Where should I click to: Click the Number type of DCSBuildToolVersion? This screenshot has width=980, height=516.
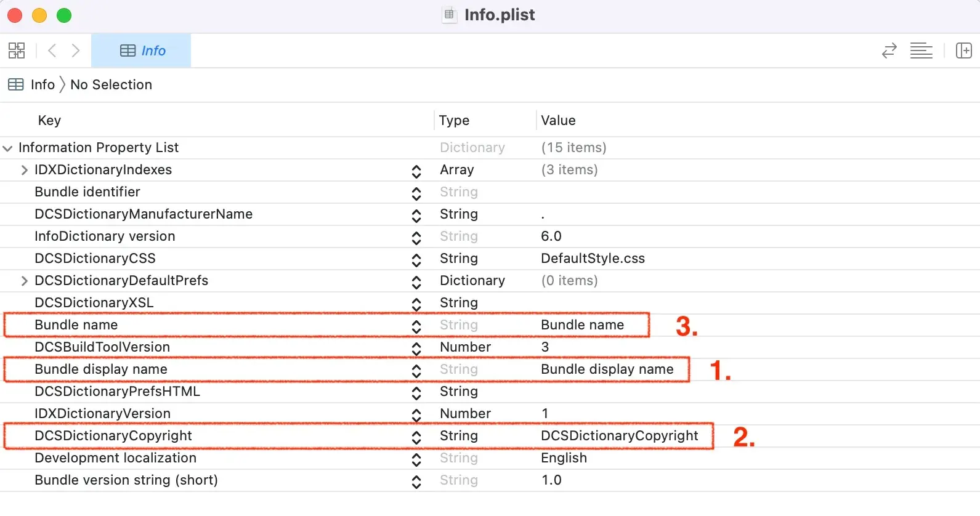465,347
